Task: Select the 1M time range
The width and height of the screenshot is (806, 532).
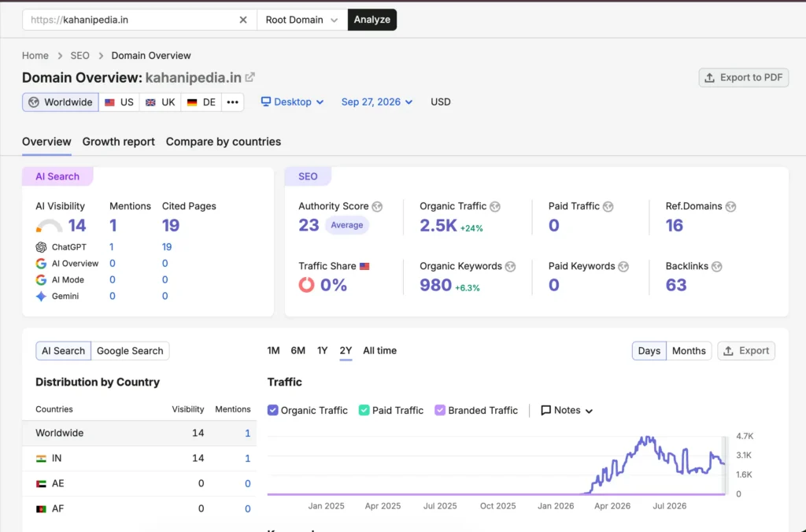Action: click(x=273, y=350)
